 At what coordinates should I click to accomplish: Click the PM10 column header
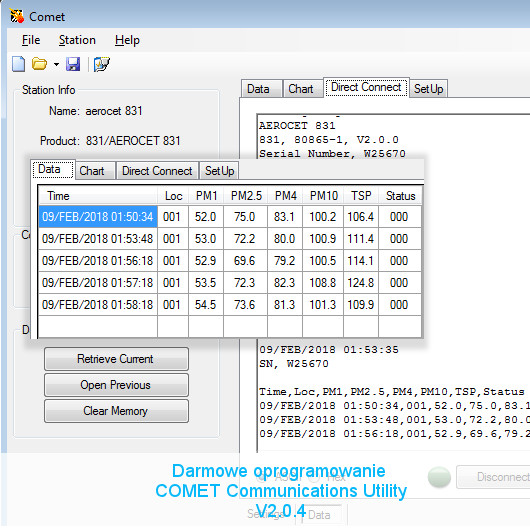(323, 196)
